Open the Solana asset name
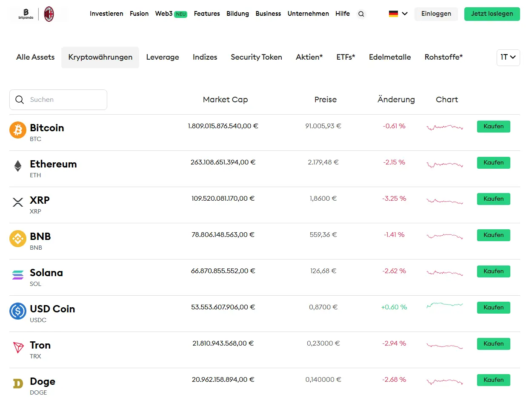532x398 pixels. (x=46, y=273)
